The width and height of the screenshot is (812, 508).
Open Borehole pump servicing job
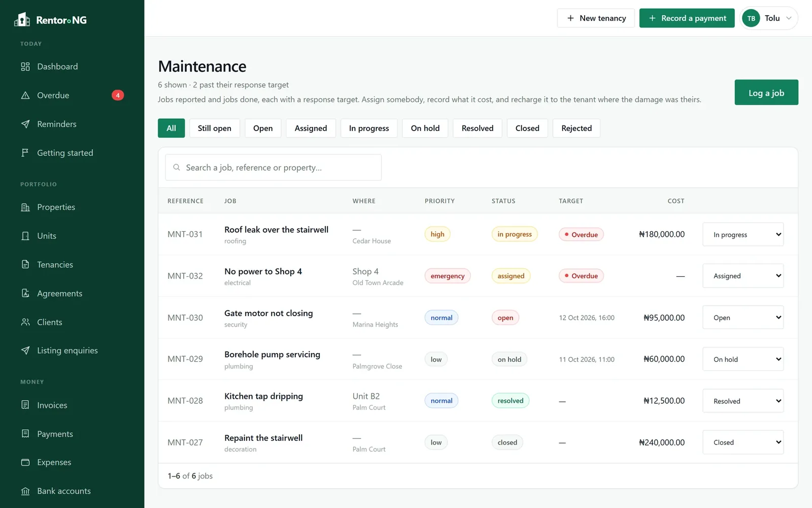coord(273,355)
